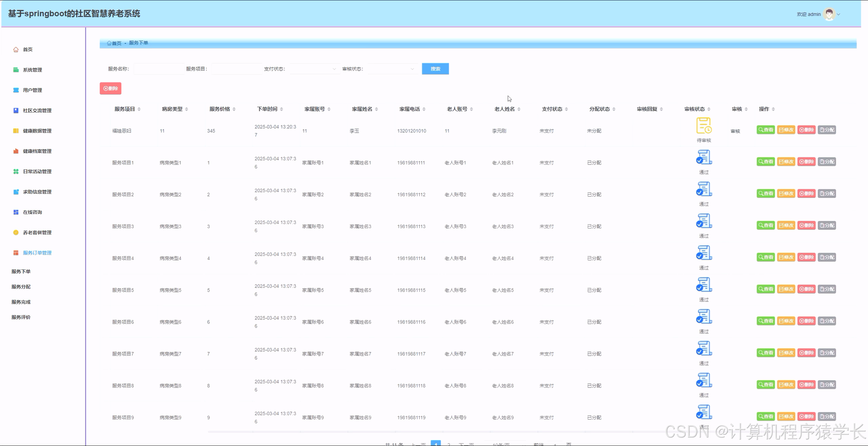This screenshot has height=446, width=868.
Task: Expand admin user menu arrow
Action: pos(839,15)
